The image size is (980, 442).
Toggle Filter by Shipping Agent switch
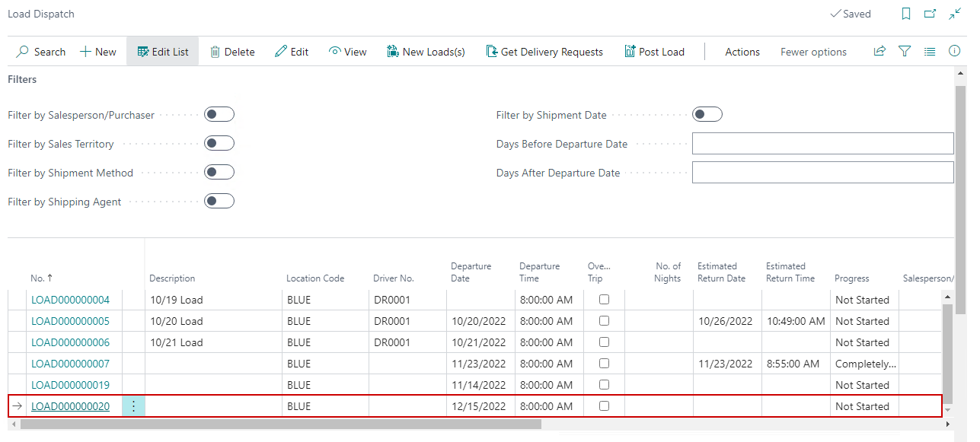pos(219,201)
